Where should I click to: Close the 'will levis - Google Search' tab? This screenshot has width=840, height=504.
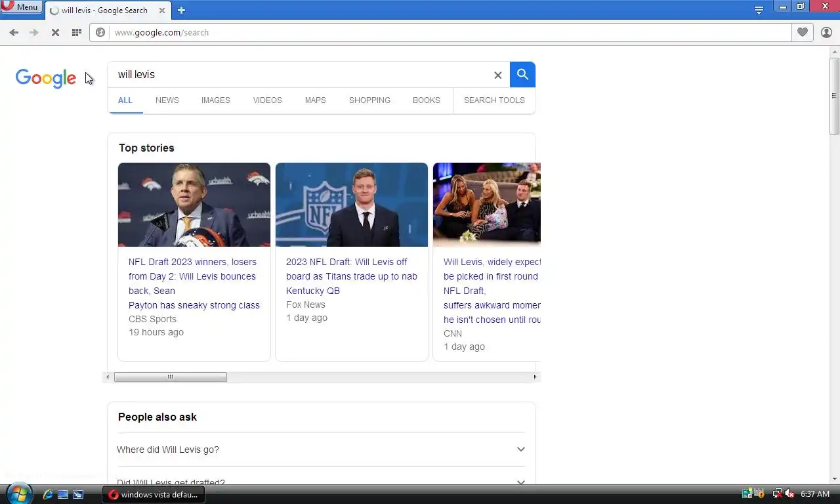pos(161,10)
